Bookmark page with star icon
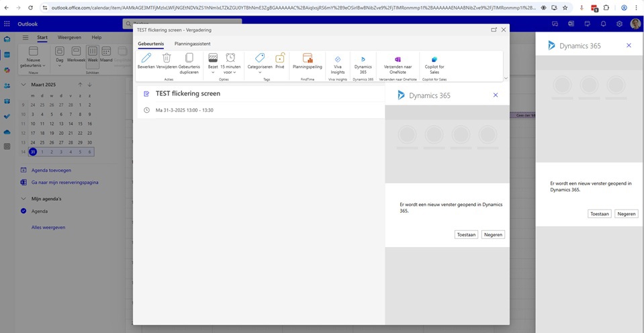Viewport: 644px width, 333px height. click(565, 8)
